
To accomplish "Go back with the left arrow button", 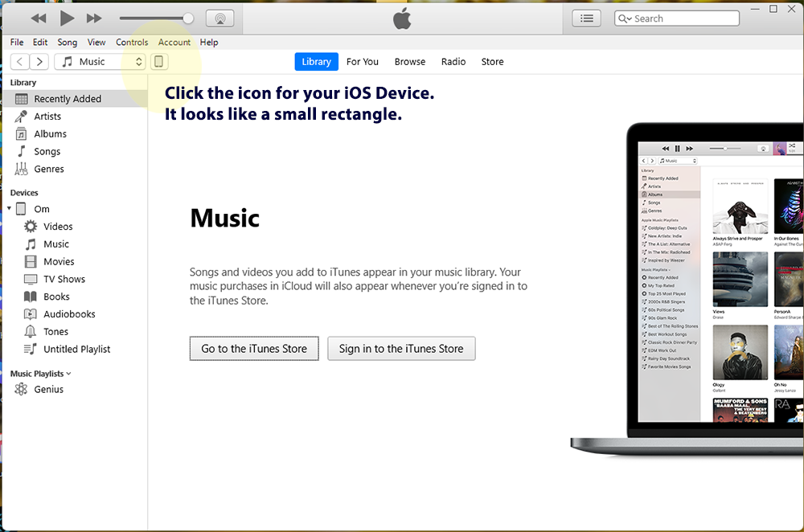I will pyautogui.click(x=19, y=62).
